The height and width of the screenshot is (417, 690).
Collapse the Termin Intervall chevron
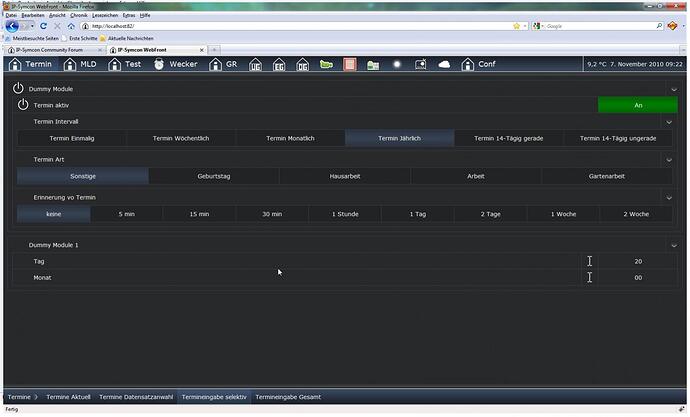pos(669,122)
